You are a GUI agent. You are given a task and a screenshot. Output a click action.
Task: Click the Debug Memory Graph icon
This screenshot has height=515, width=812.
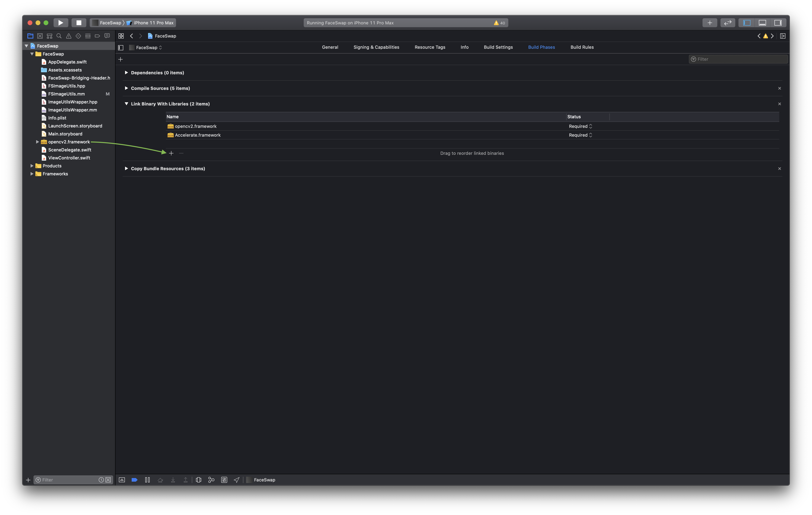coord(211,480)
